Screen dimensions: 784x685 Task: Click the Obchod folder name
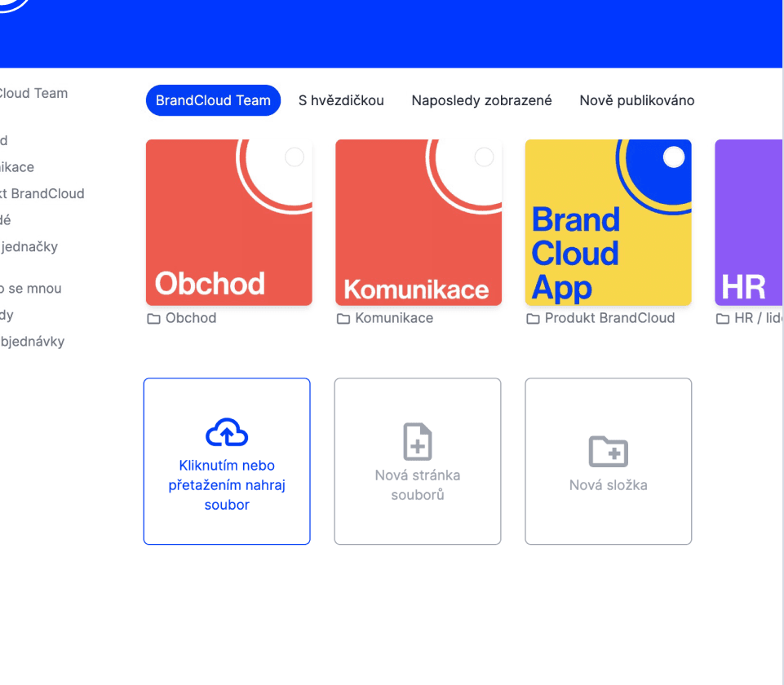coord(191,318)
